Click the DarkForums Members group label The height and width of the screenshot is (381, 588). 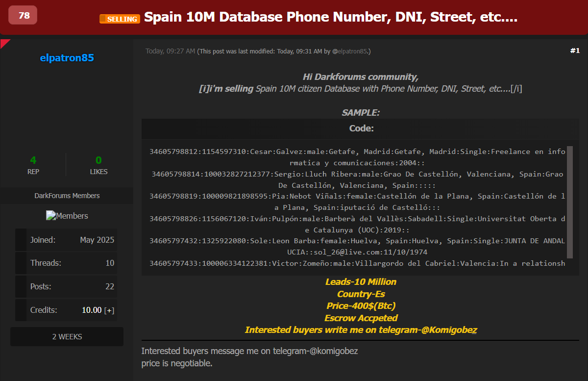point(67,195)
